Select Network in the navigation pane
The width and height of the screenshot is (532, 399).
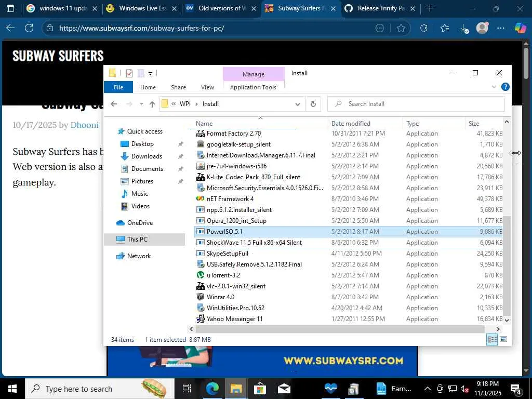[x=139, y=256]
